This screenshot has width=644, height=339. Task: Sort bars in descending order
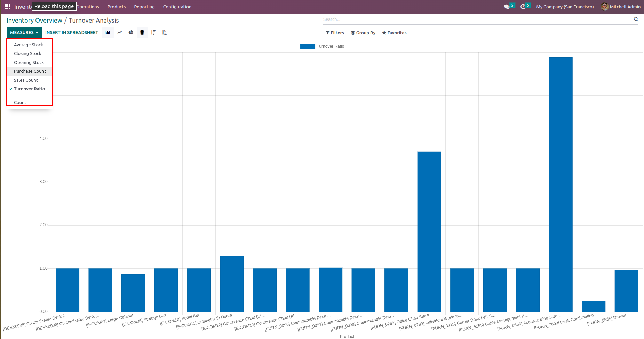(153, 33)
